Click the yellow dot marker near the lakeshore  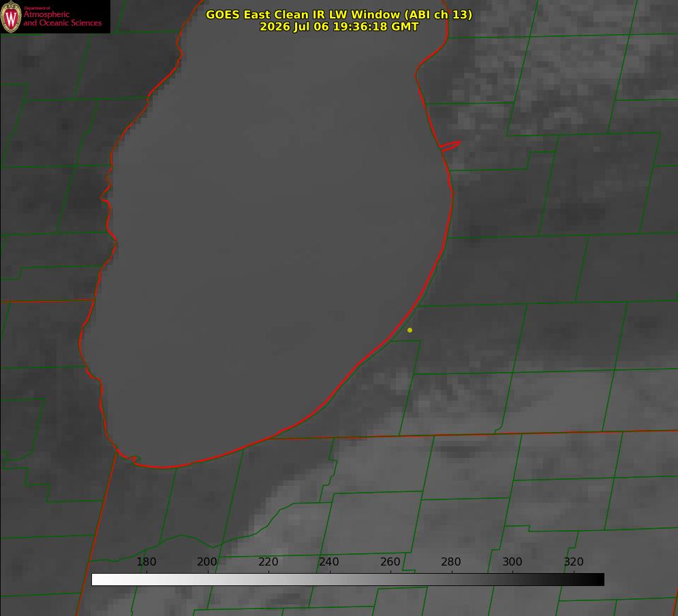pos(410,330)
